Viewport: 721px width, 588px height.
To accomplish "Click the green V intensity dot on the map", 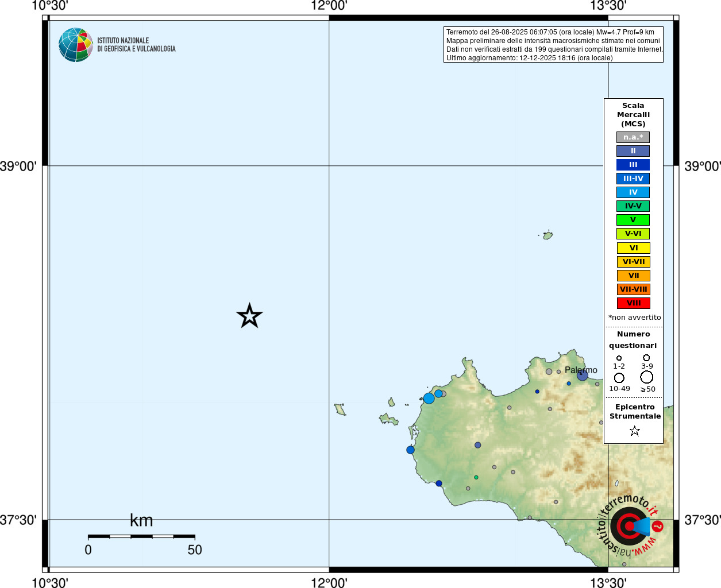I will click(x=476, y=477).
